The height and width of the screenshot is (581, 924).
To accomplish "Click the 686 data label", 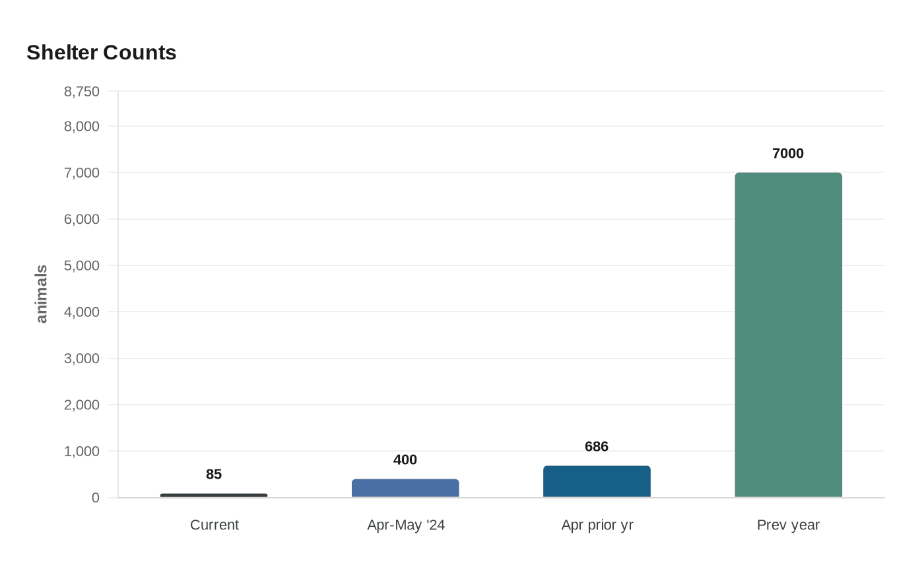I will click(597, 447).
